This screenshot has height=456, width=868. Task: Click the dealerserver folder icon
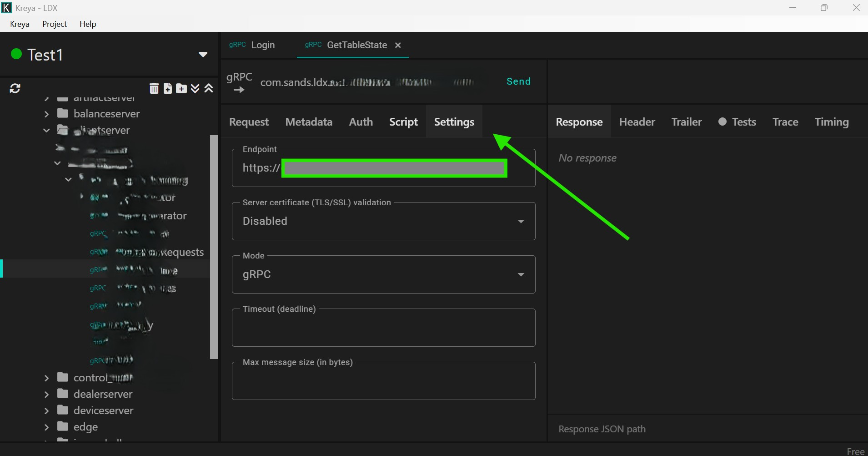click(63, 394)
